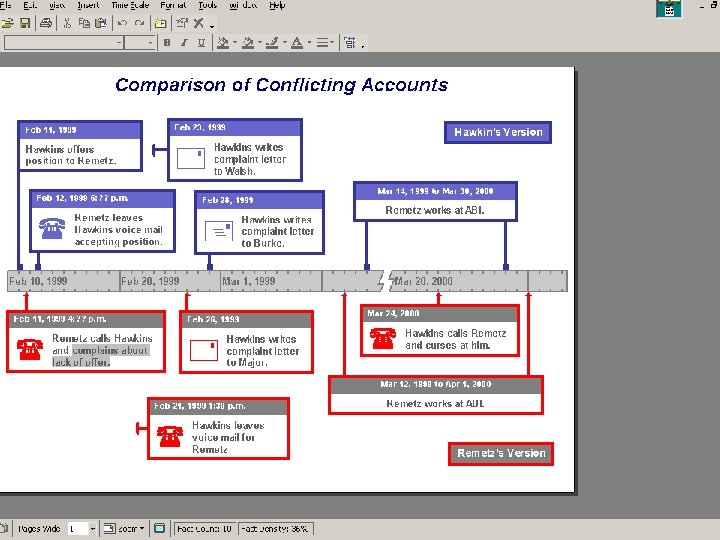720x540 pixels.
Task: Click the envelope icon in letter to Major fact
Action: (x=204, y=351)
